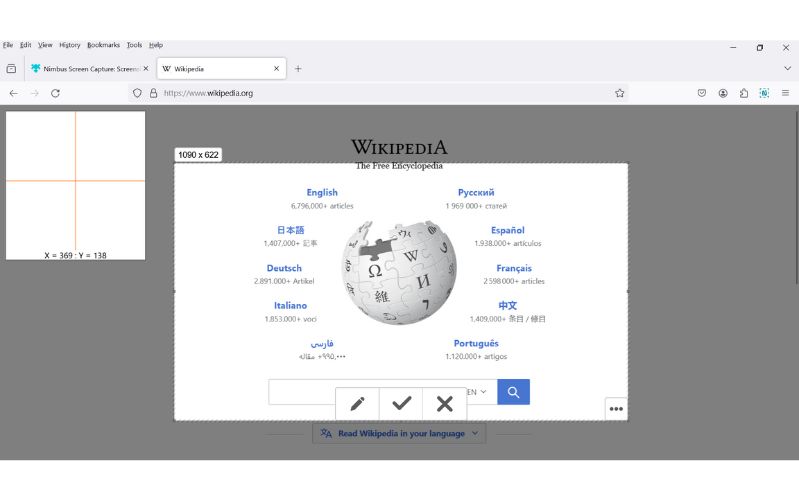Screen dimensions: 799x500
Task: Open the Persian فارسی Wikipedia link
Action: coord(322,344)
